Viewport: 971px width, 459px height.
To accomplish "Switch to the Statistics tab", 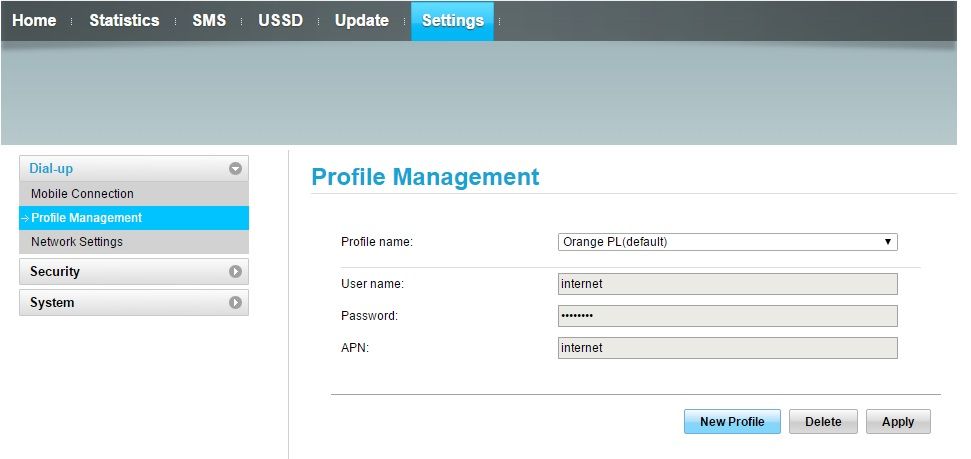I will pyautogui.click(x=124, y=20).
